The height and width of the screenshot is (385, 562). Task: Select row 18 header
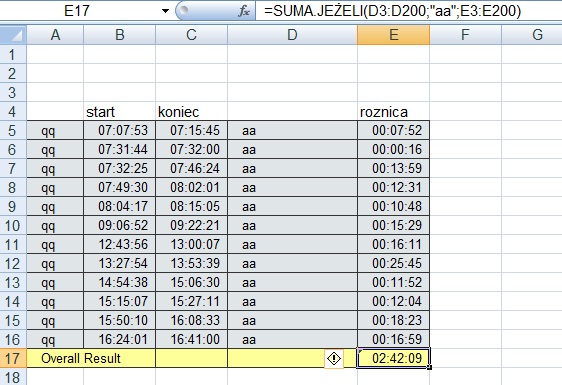(x=13, y=377)
